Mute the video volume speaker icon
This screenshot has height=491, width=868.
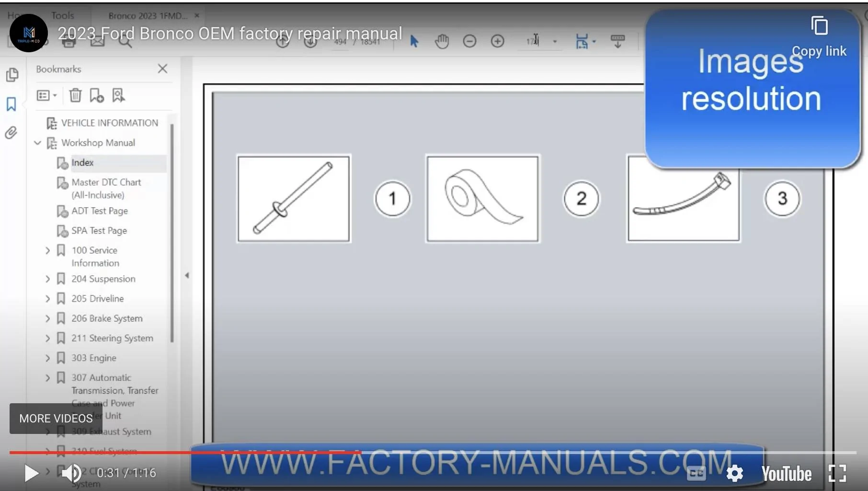pyautogui.click(x=72, y=473)
